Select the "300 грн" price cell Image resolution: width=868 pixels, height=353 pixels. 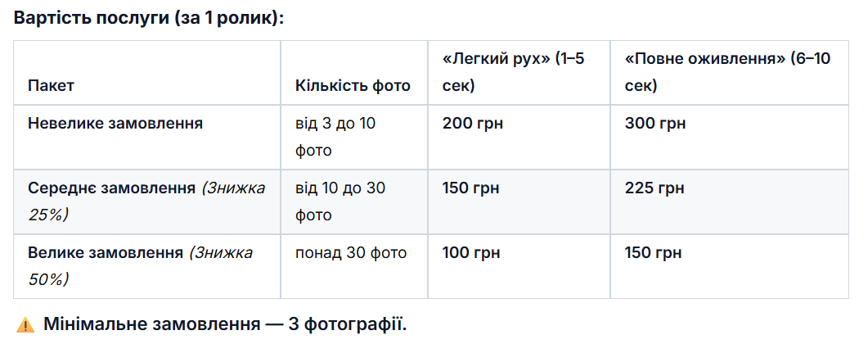pos(654,124)
